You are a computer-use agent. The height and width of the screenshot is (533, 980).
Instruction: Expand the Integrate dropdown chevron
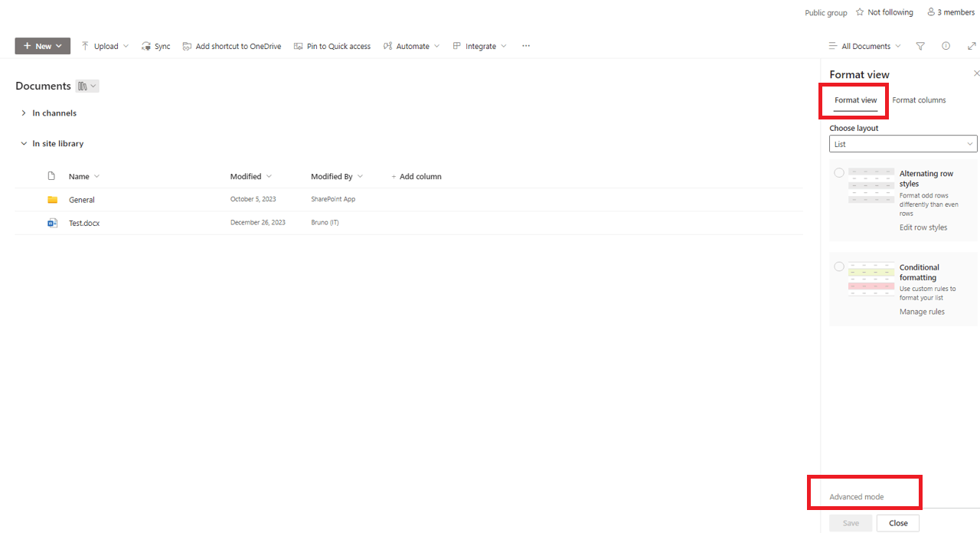(504, 46)
